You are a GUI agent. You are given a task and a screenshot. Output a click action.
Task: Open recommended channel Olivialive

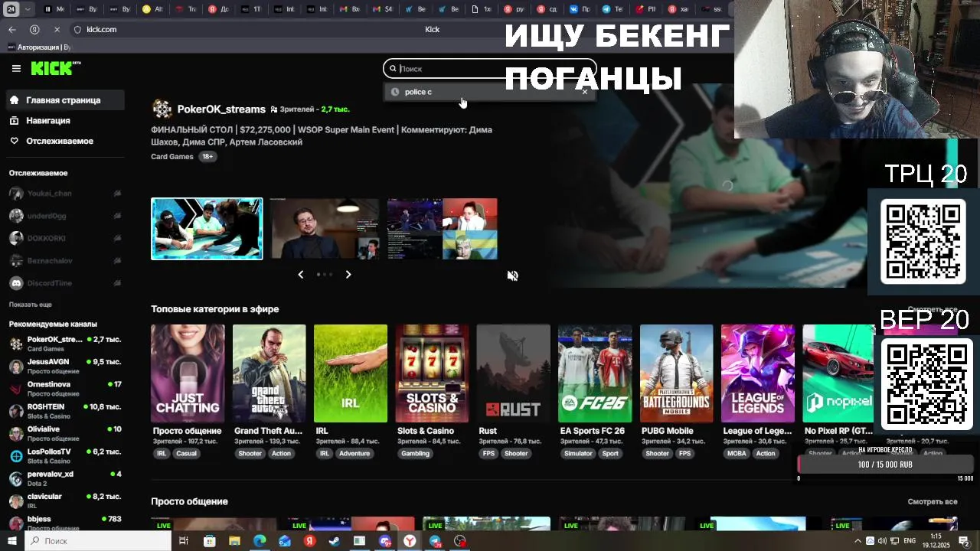coord(65,433)
